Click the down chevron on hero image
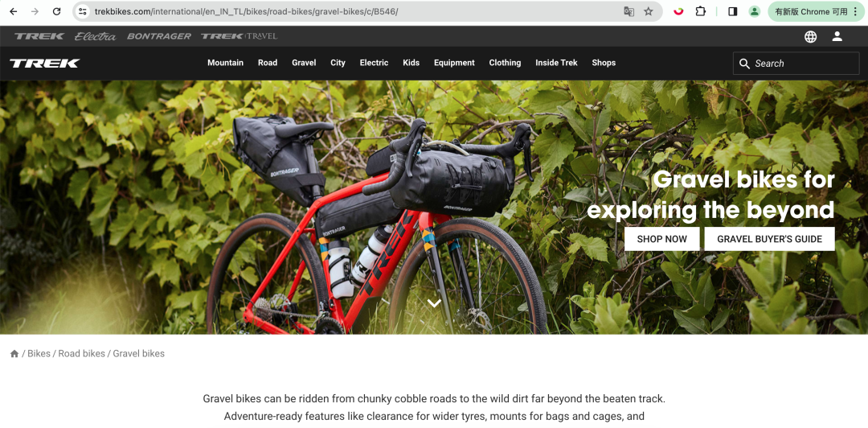868x428 pixels. (x=434, y=302)
